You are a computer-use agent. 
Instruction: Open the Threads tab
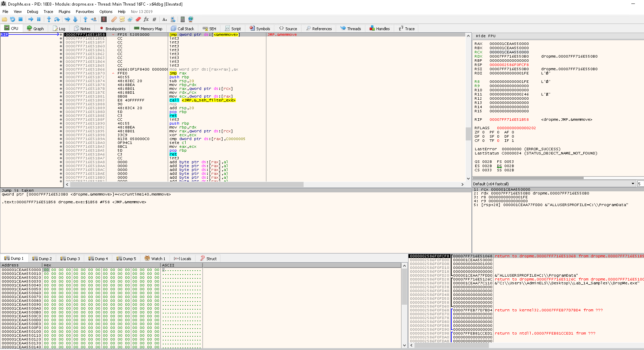pyautogui.click(x=350, y=29)
